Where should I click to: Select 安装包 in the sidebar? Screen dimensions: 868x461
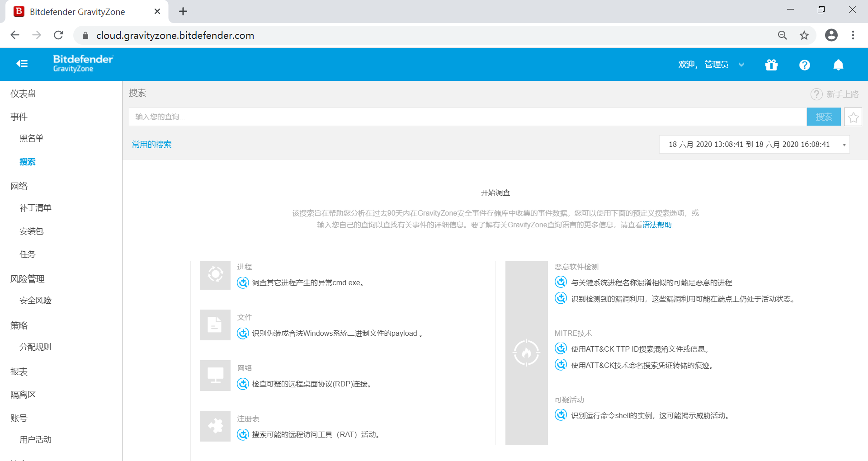(32, 231)
